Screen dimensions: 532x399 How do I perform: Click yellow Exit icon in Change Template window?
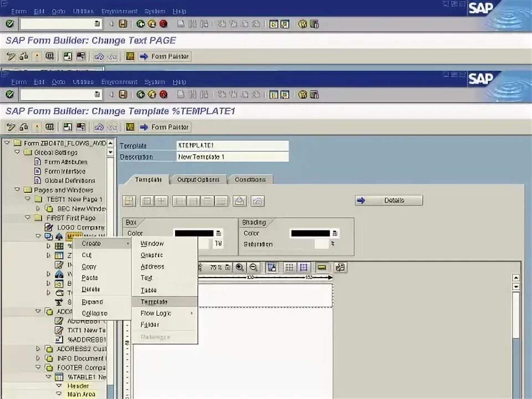152,94
